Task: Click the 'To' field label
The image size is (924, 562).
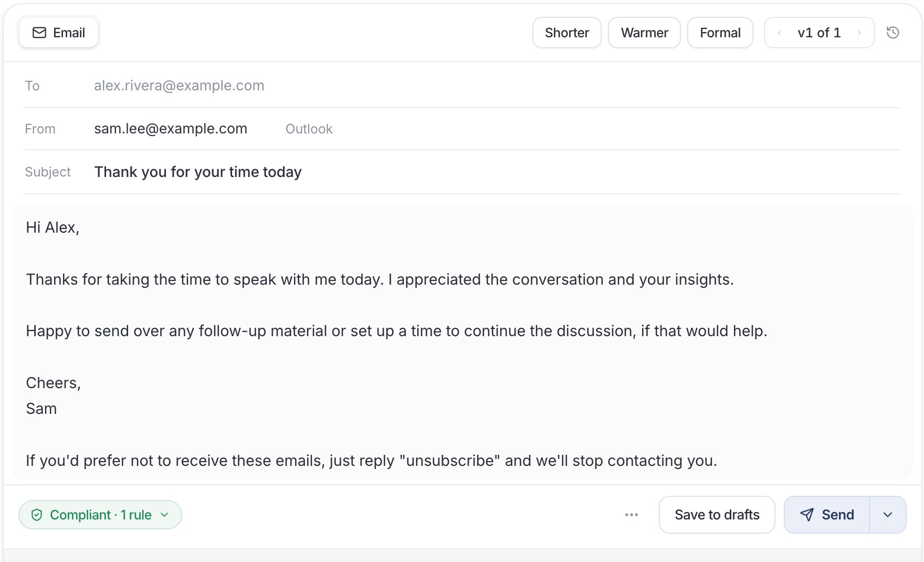Action: point(32,86)
